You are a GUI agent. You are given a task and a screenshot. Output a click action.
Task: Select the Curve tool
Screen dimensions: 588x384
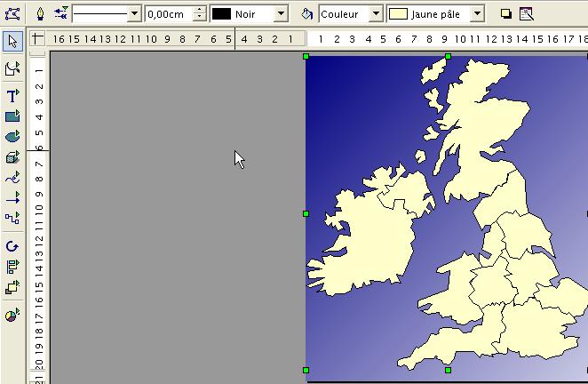click(12, 178)
